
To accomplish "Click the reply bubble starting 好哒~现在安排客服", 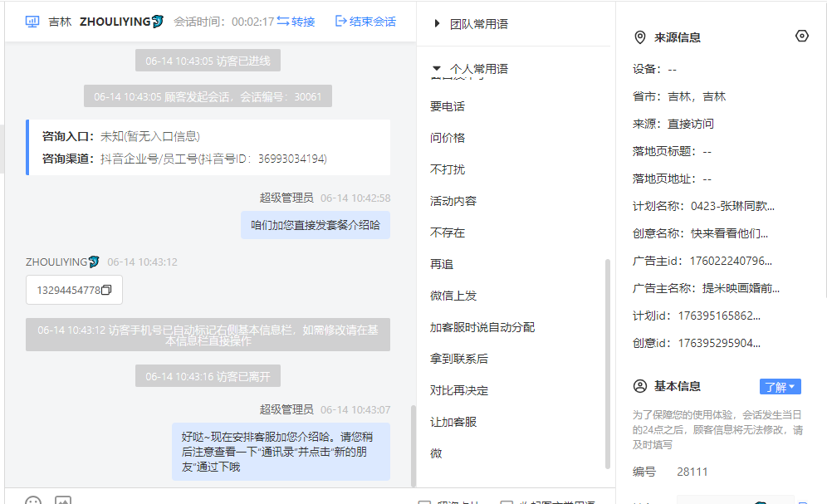I will click(281, 452).
